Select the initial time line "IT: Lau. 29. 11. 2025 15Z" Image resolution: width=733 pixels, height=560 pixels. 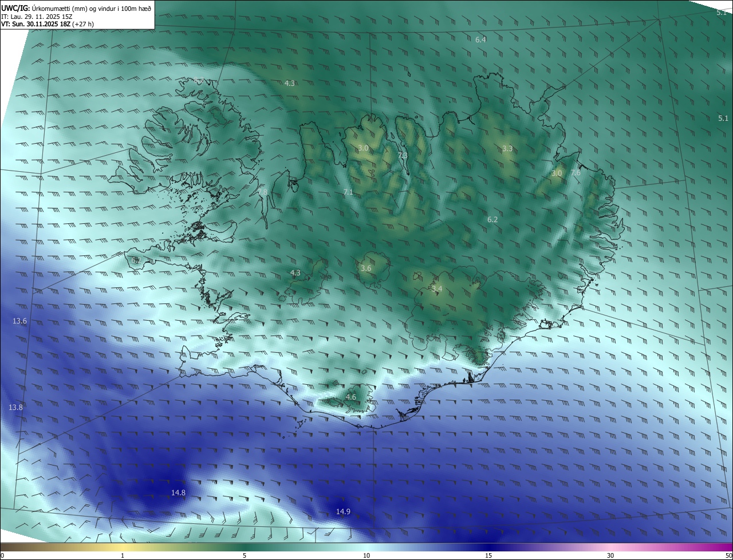point(37,17)
